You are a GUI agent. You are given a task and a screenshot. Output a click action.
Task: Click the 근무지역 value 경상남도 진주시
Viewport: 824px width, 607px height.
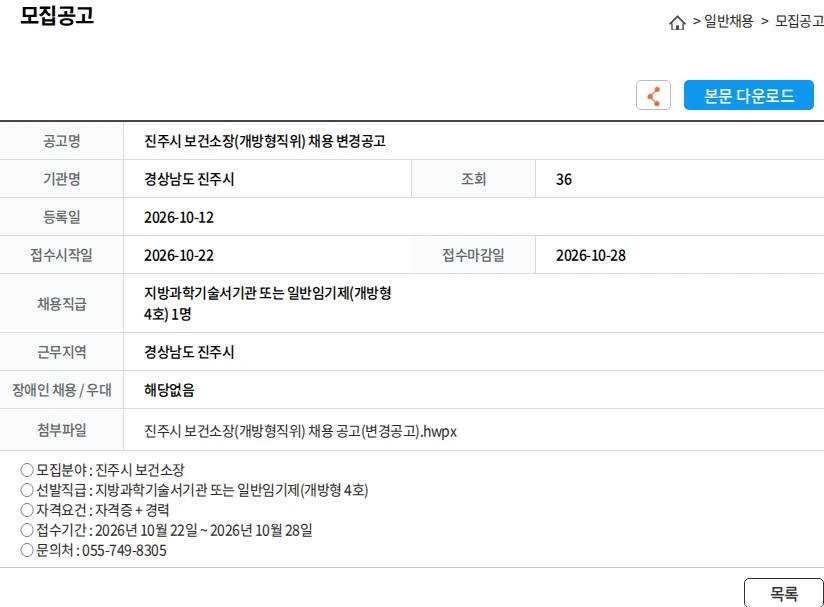point(189,352)
